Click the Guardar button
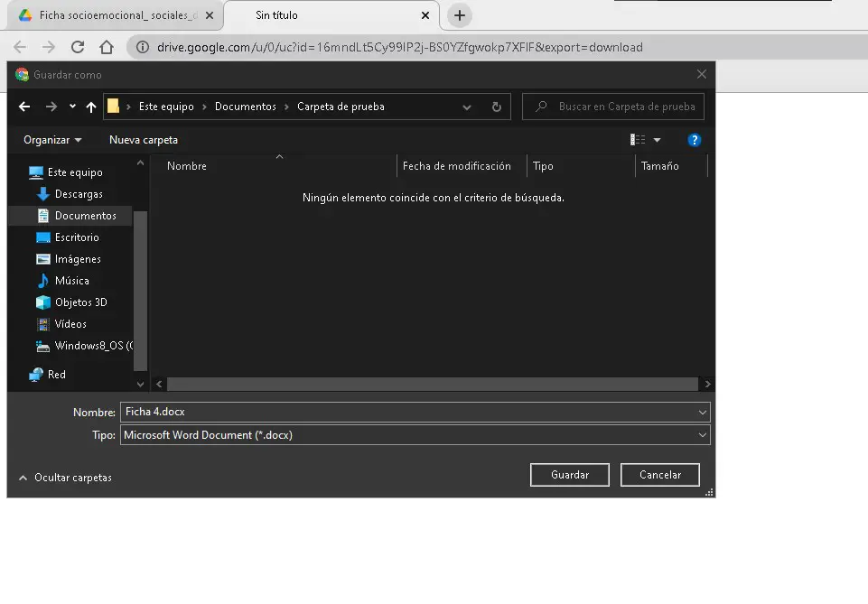 (570, 475)
